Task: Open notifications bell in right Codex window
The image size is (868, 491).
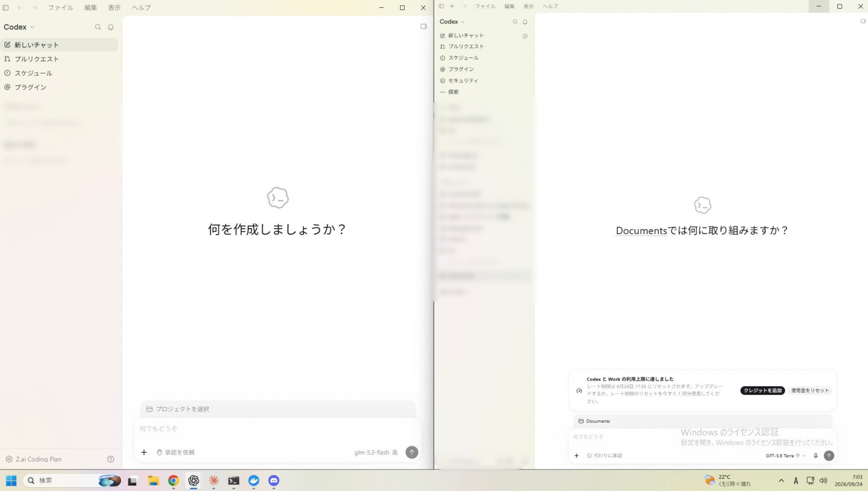Action: (x=525, y=22)
